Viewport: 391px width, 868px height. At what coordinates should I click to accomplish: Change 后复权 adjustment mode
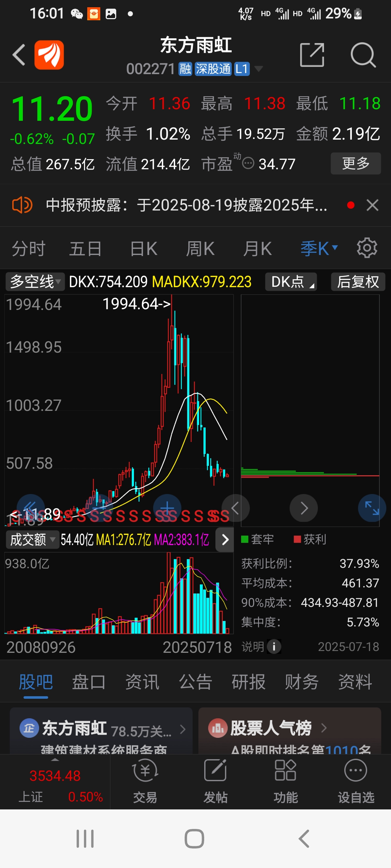(x=358, y=282)
